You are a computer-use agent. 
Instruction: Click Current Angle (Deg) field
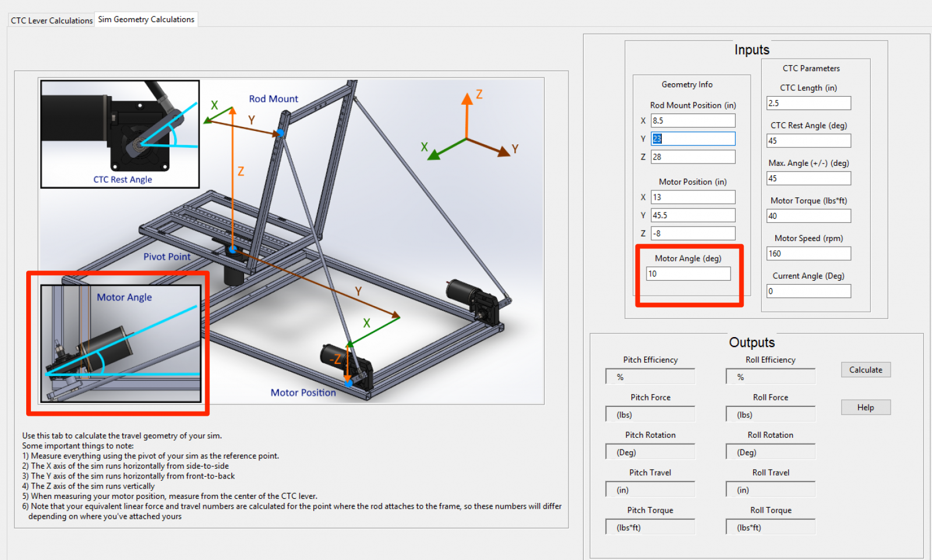pyautogui.click(x=809, y=291)
